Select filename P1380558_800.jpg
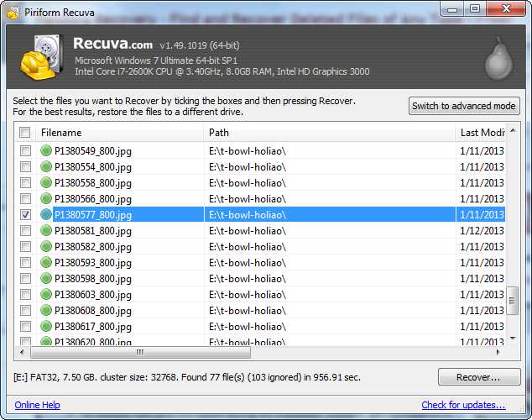This screenshot has height=420, width=532. [93, 183]
